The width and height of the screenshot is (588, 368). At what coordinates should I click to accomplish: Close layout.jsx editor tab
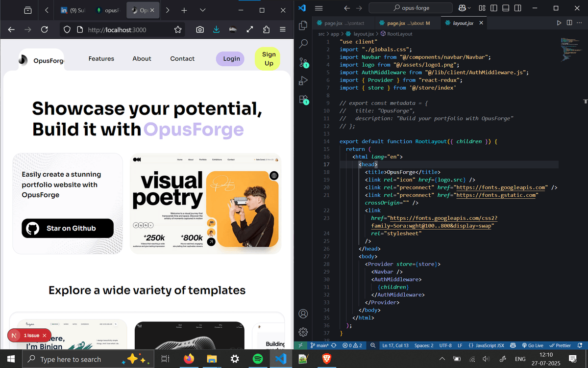point(481,23)
